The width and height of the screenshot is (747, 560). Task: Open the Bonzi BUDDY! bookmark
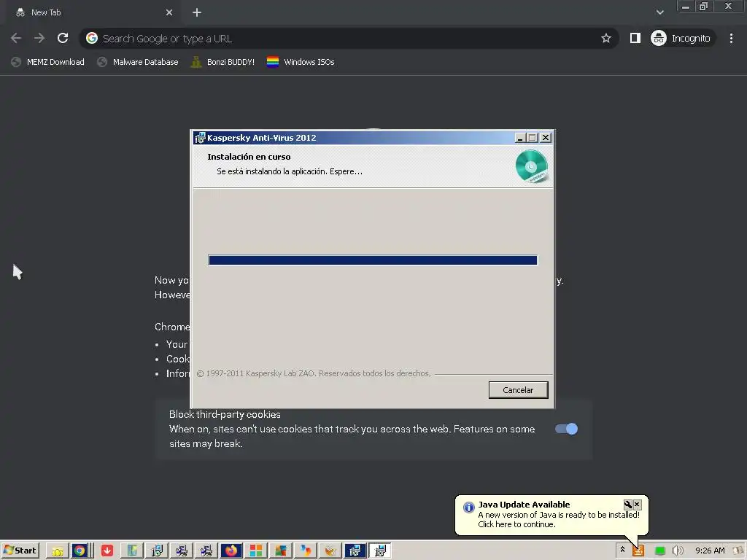222,62
